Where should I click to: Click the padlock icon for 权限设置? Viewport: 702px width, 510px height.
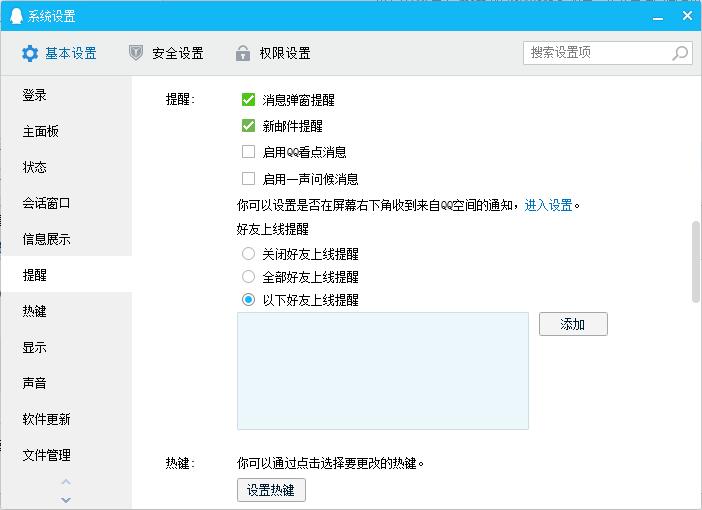click(x=243, y=53)
